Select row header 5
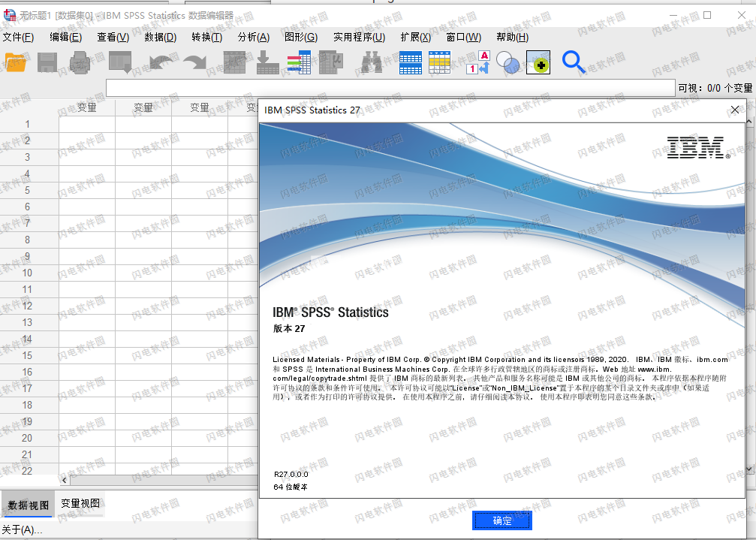756x540 pixels. tap(28, 191)
